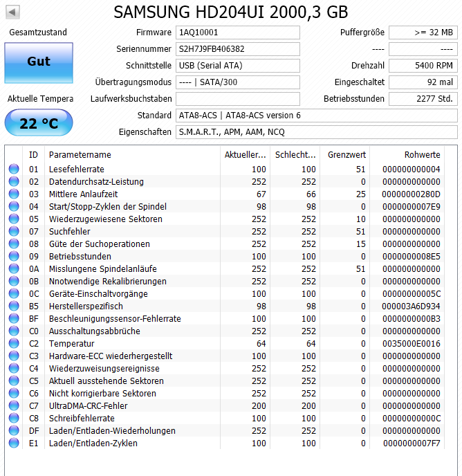Select raw value 0000000008E5
Screen dimensions: 462x476
411,256
